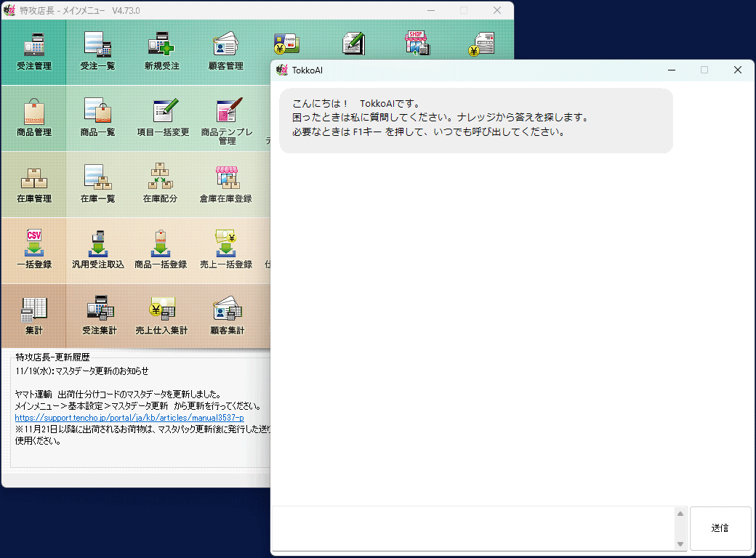Open the 在庫一覧 inventory list
Image resolution: width=756 pixels, height=558 pixels.
pyautogui.click(x=97, y=183)
